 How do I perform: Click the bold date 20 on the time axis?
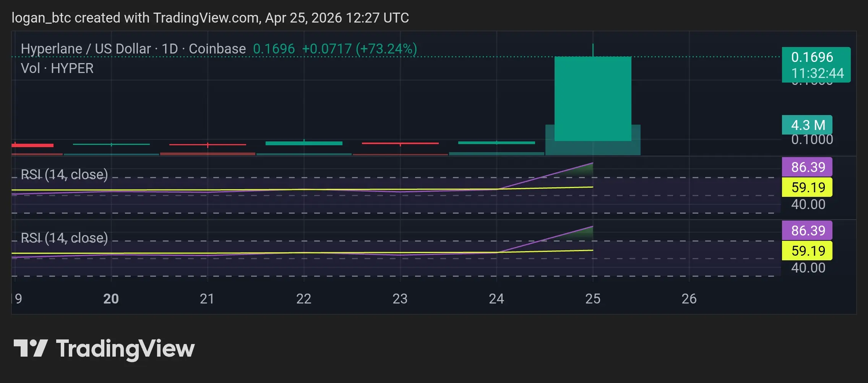[x=111, y=299]
